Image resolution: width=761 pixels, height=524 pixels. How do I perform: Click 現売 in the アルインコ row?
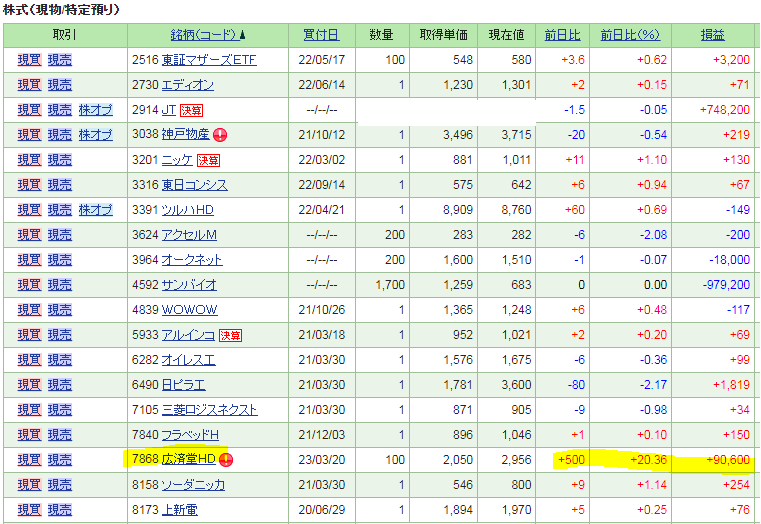(x=60, y=335)
